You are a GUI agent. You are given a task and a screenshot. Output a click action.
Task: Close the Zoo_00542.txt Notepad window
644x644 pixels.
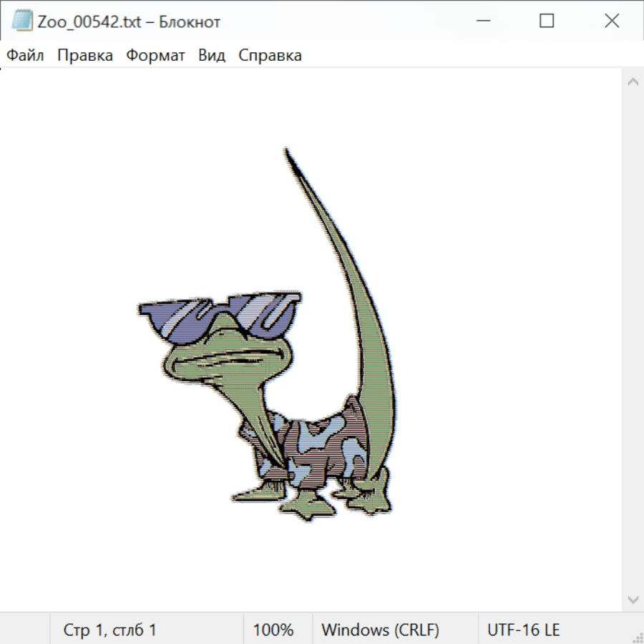612,21
